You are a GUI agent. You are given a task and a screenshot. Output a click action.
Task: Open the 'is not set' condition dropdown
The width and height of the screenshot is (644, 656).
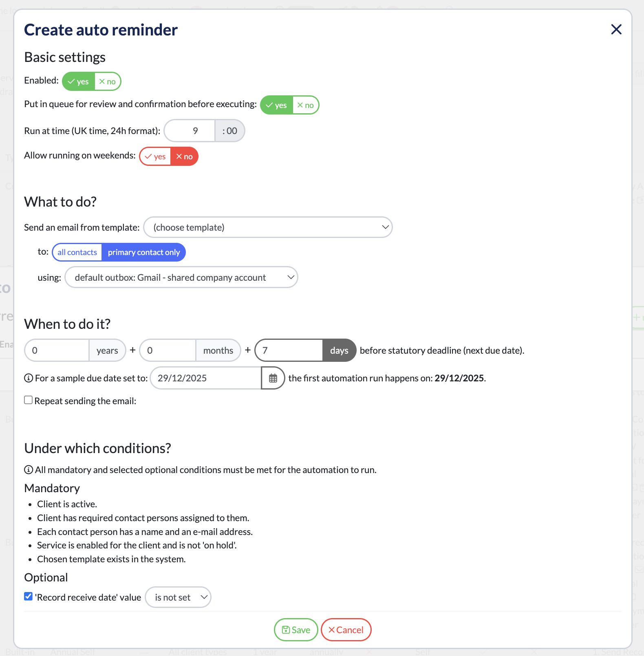click(178, 597)
